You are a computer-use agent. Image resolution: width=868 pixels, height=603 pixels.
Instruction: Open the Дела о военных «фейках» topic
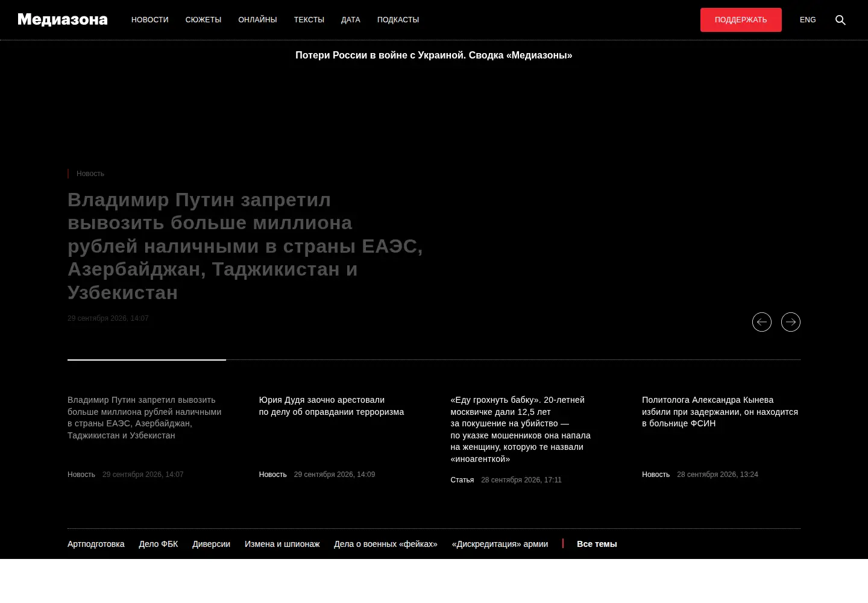coord(386,544)
